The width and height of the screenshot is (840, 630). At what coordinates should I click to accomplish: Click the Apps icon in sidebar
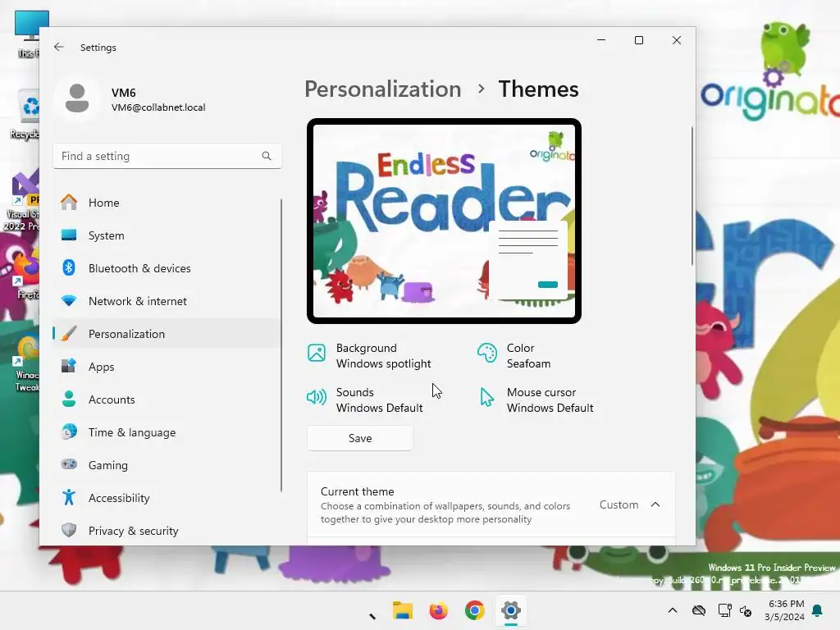point(69,367)
